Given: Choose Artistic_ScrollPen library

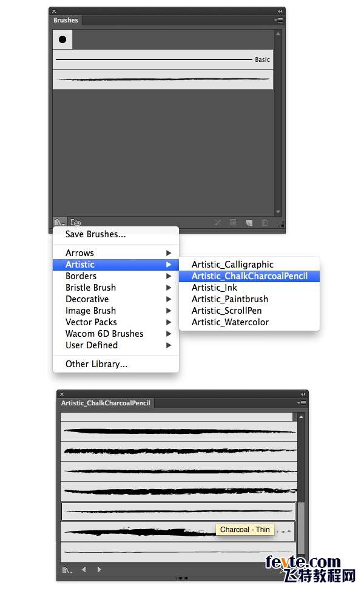Looking at the screenshot, I should click(x=249, y=311).
